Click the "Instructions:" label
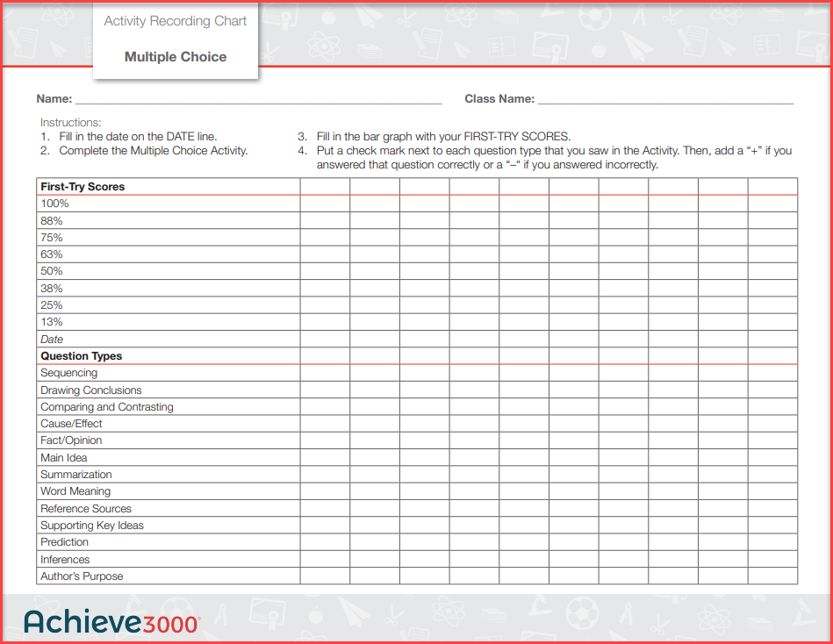The image size is (833, 644). (70, 122)
